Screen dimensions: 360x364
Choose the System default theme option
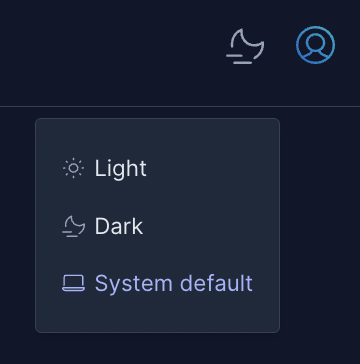coord(157,284)
